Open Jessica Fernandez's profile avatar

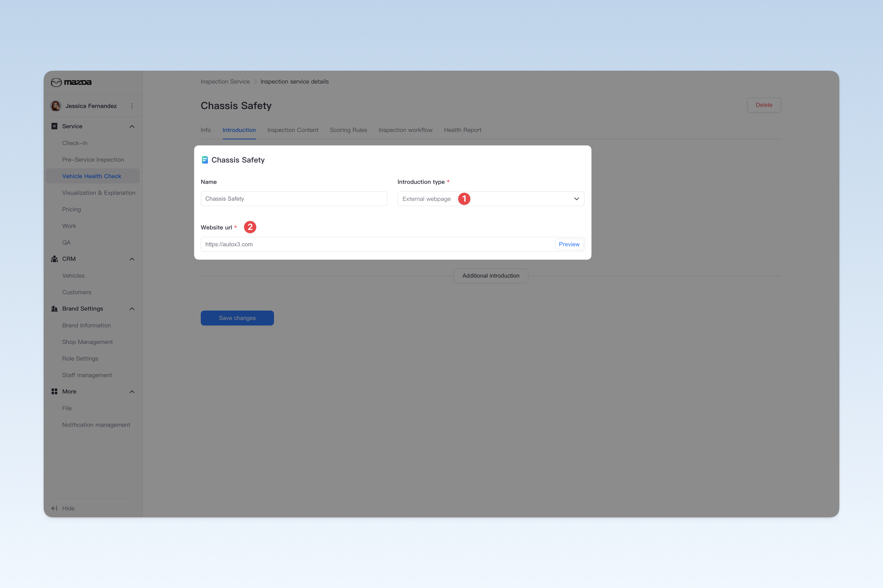click(x=55, y=106)
